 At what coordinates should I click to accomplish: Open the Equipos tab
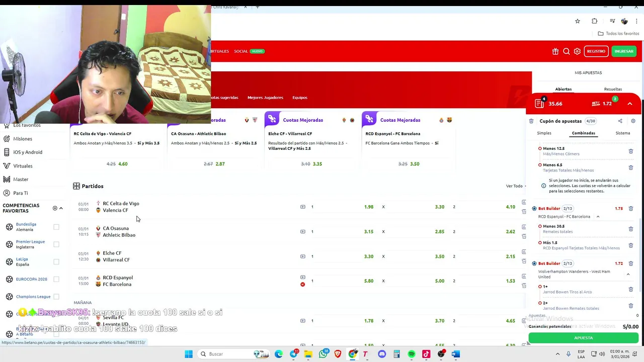click(300, 98)
